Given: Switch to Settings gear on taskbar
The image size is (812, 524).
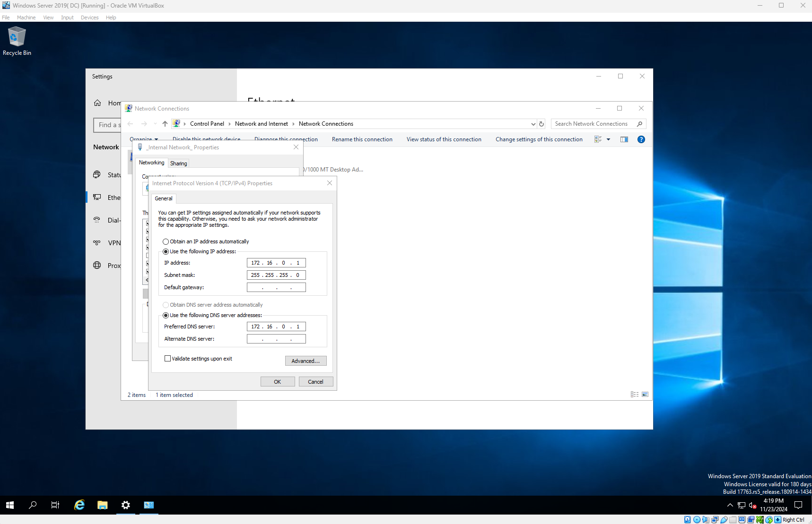Looking at the screenshot, I should pos(126,505).
